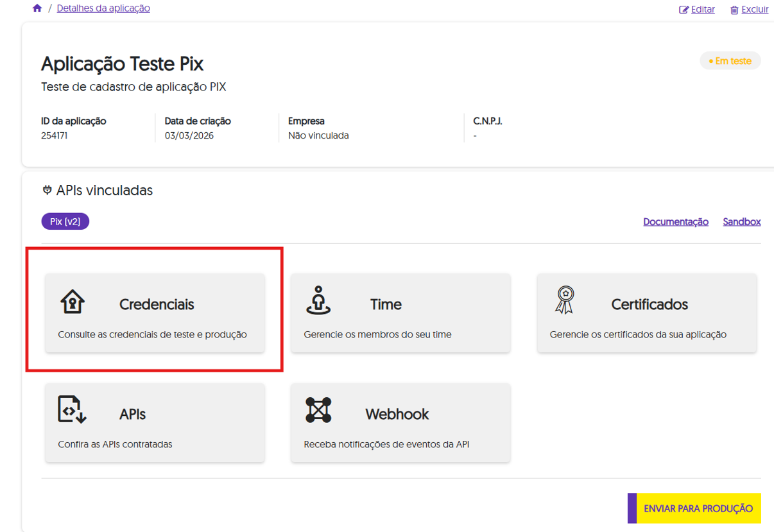
Task: Click the Certificados ribbon badge icon
Action: [564, 300]
